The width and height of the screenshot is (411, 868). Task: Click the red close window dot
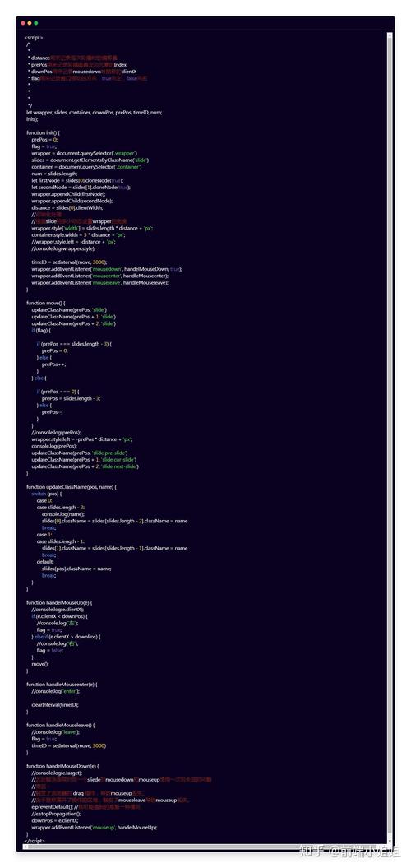pyautogui.click(x=23, y=23)
